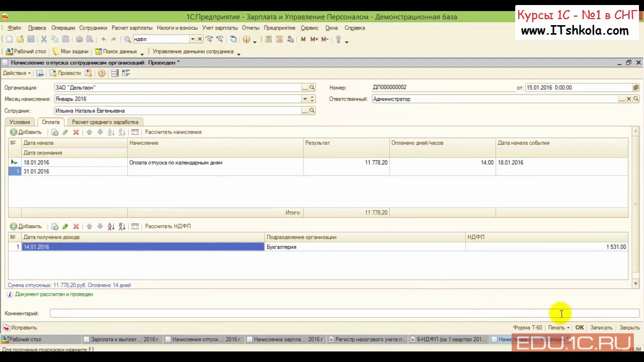Switch to the Условия tab
The width and height of the screenshot is (644, 362).
pos(20,122)
